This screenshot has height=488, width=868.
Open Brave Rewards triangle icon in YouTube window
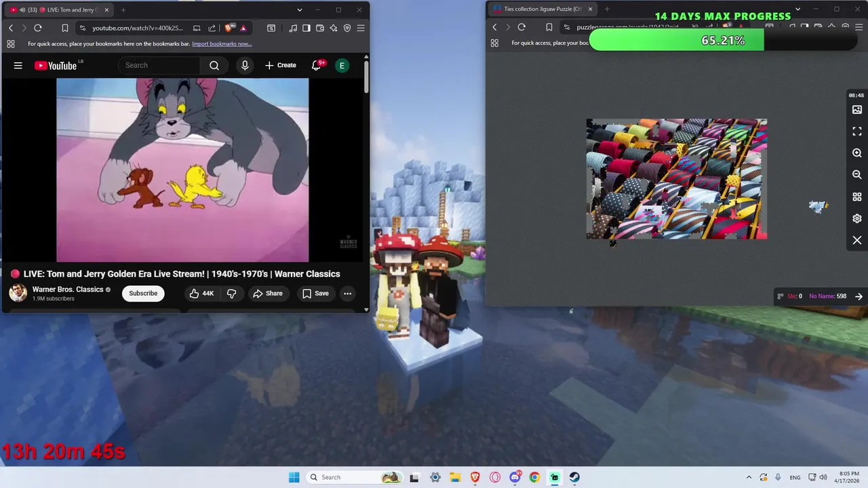[x=243, y=28]
